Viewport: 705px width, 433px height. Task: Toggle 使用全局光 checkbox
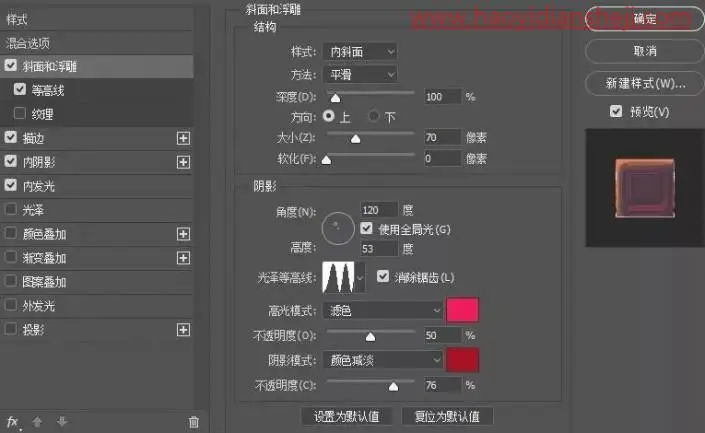[x=366, y=228]
